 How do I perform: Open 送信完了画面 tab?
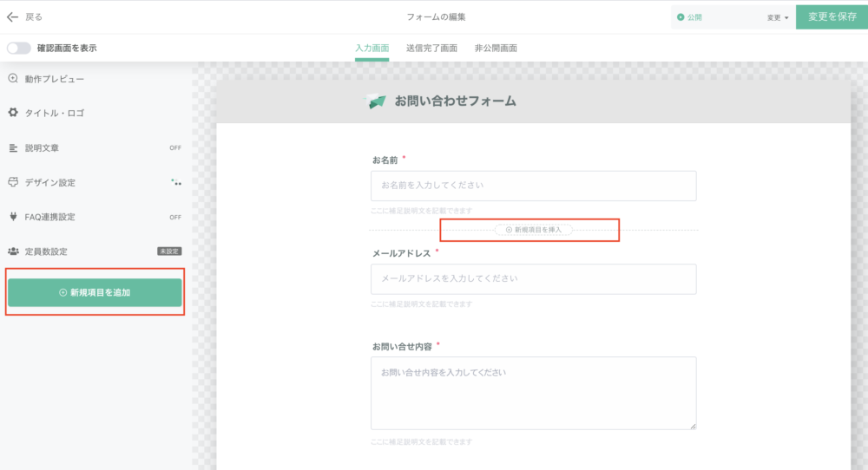[431, 48]
